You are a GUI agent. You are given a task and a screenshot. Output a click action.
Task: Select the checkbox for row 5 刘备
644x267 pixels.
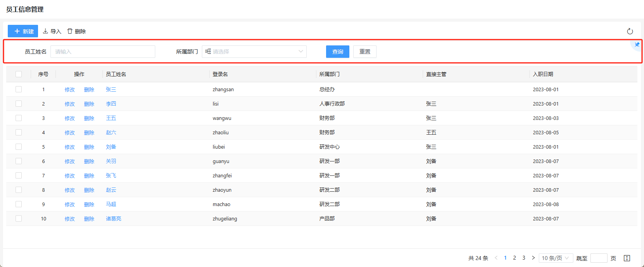coord(19,147)
